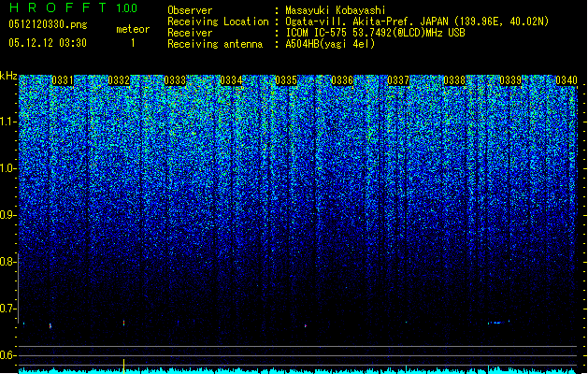
Task: Click the red echo spot right of the 0335 marker
Action: 306,325
